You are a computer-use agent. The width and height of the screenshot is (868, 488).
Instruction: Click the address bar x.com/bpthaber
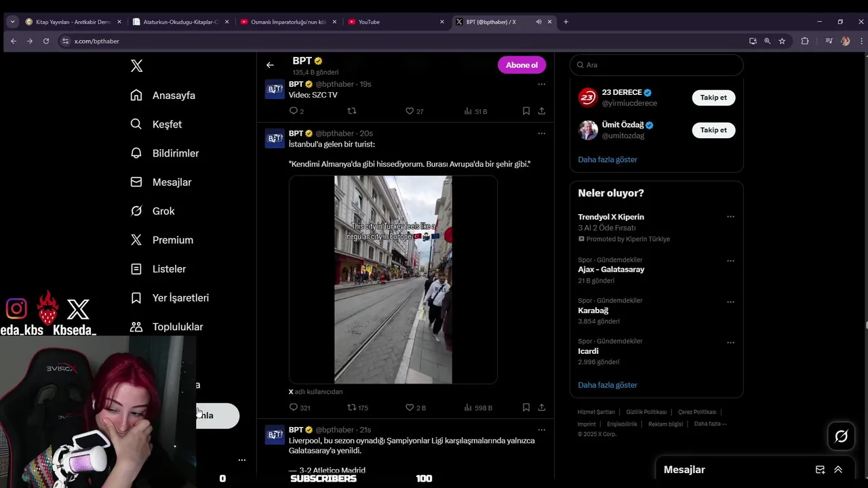97,41
